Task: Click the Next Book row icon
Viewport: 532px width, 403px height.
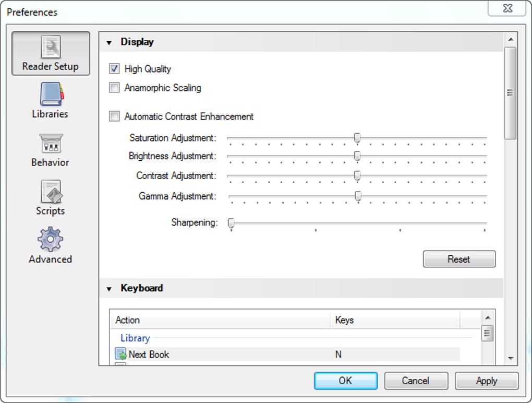Action: [121, 354]
